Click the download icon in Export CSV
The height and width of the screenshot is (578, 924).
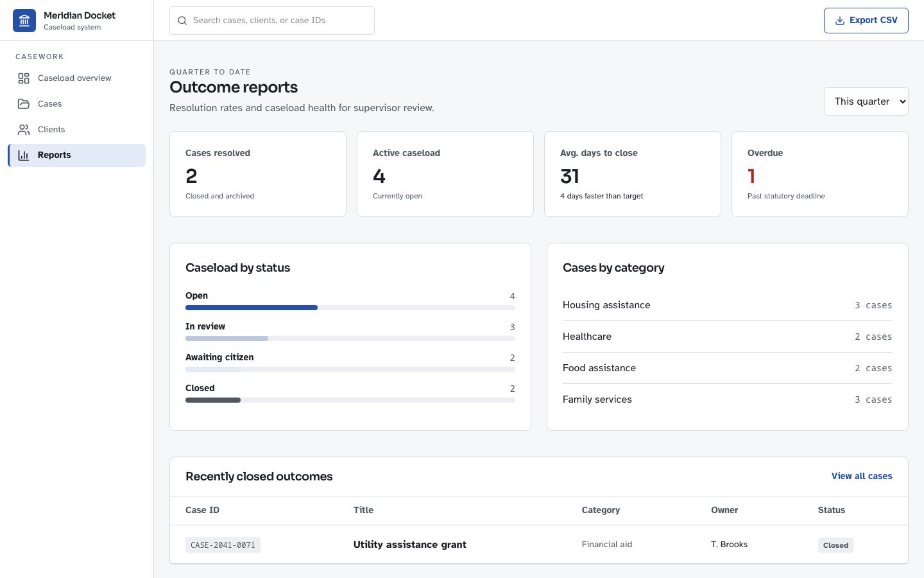click(839, 21)
